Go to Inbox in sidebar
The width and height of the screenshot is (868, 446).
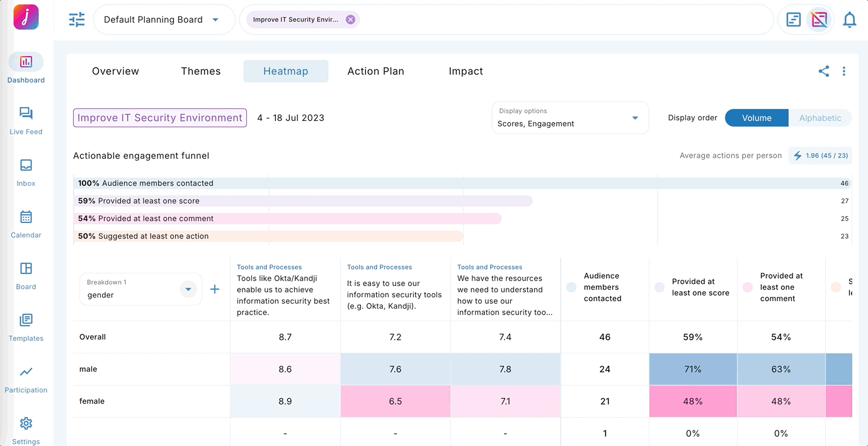click(26, 171)
